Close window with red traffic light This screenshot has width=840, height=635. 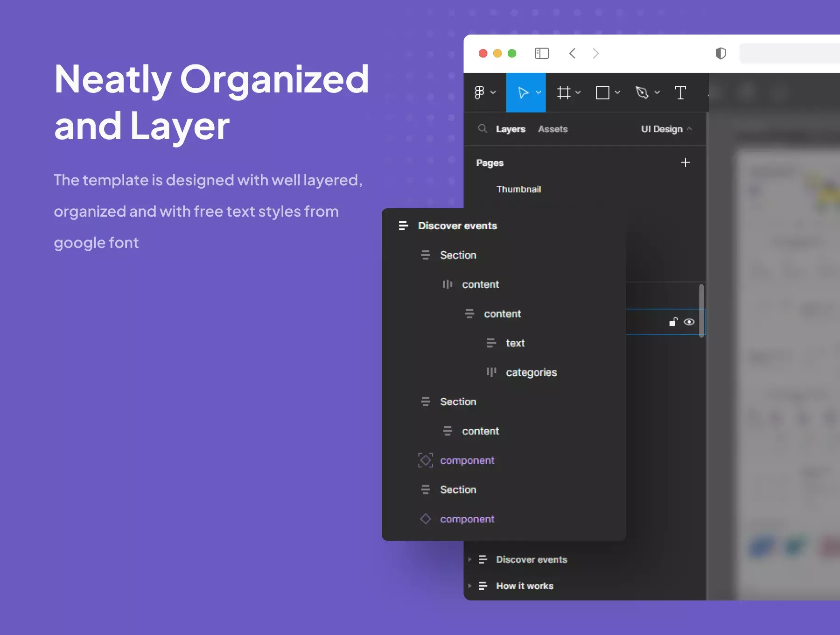[x=483, y=53]
